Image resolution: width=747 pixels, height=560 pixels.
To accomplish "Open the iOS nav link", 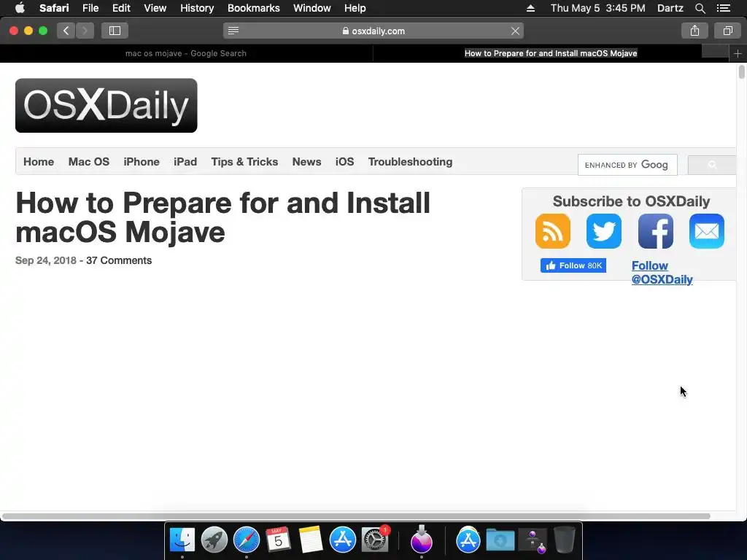I will (x=344, y=162).
